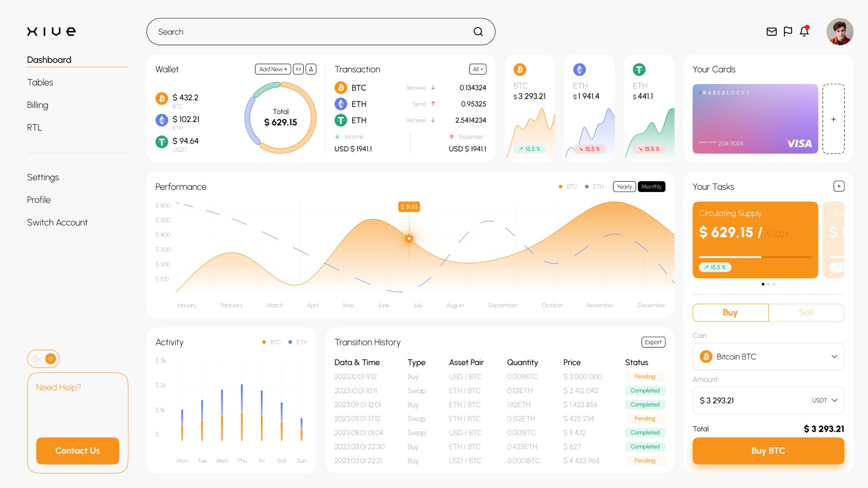Switch Performance chart to Yearly

coord(624,187)
